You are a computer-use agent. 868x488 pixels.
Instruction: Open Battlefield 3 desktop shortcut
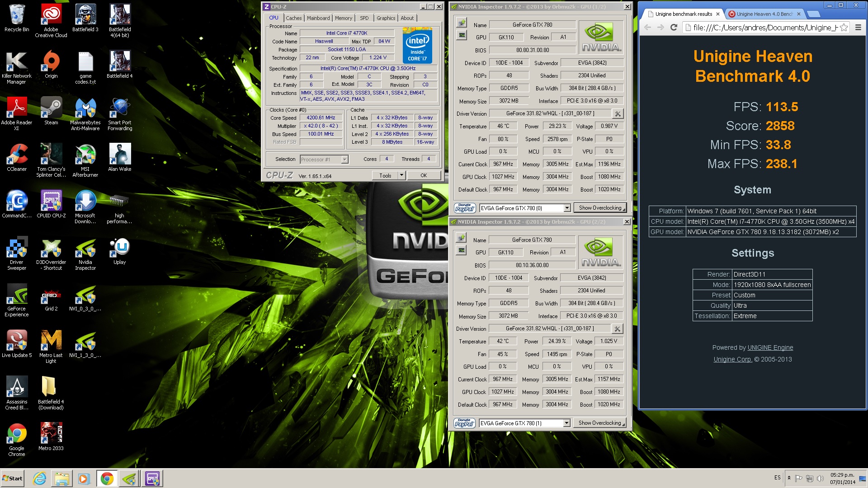point(85,18)
